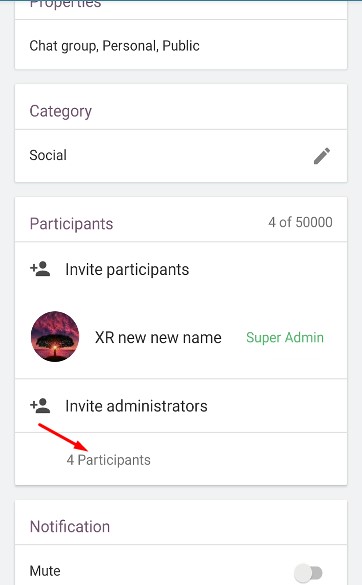Click the 4 of 50000 participant count
The image size is (362, 585).
300,222
